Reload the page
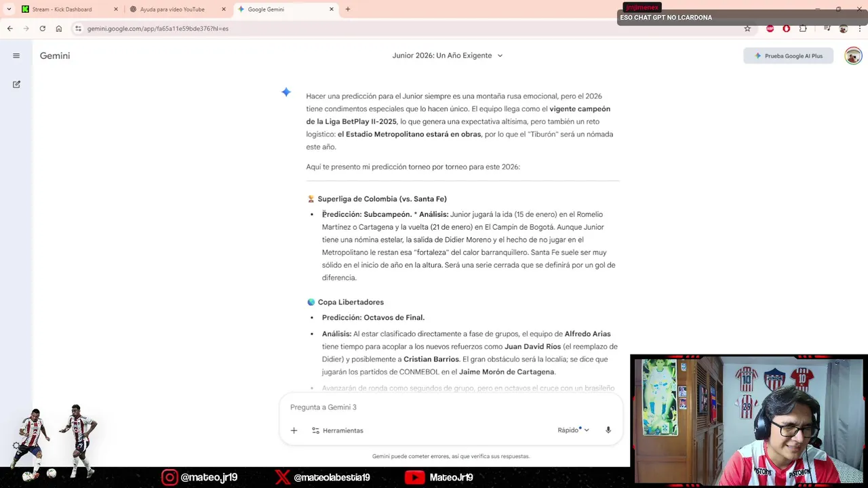 42,28
